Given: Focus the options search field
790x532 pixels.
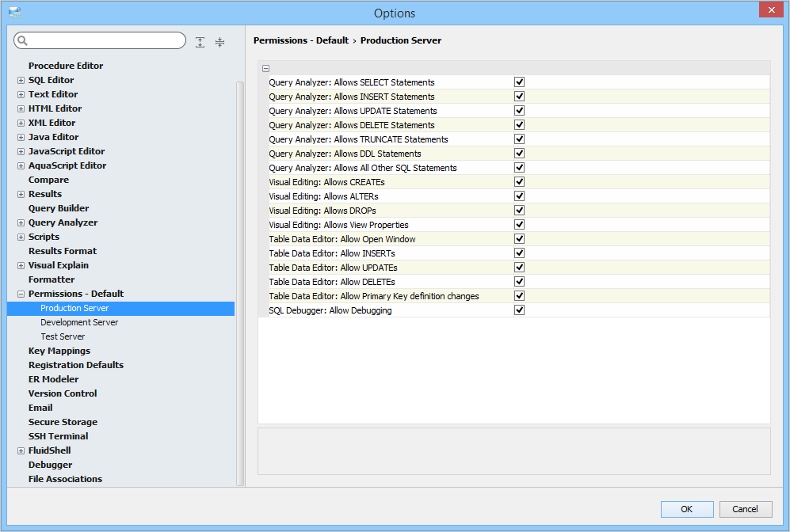Looking at the screenshot, I should pos(100,40).
